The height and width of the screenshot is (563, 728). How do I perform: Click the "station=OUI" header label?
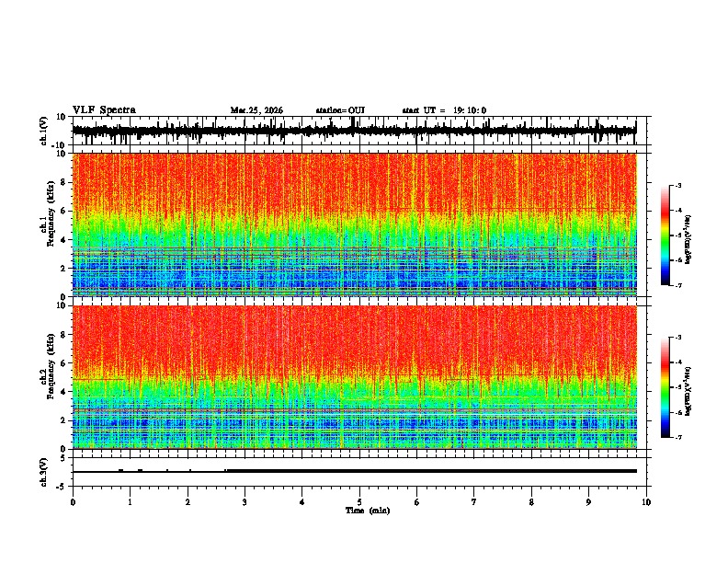coord(340,110)
